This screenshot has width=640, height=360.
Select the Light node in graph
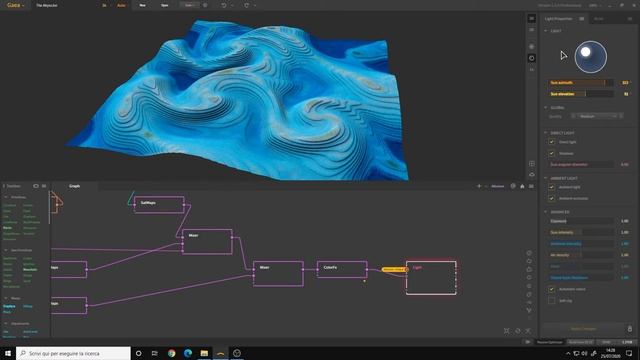click(431, 278)
